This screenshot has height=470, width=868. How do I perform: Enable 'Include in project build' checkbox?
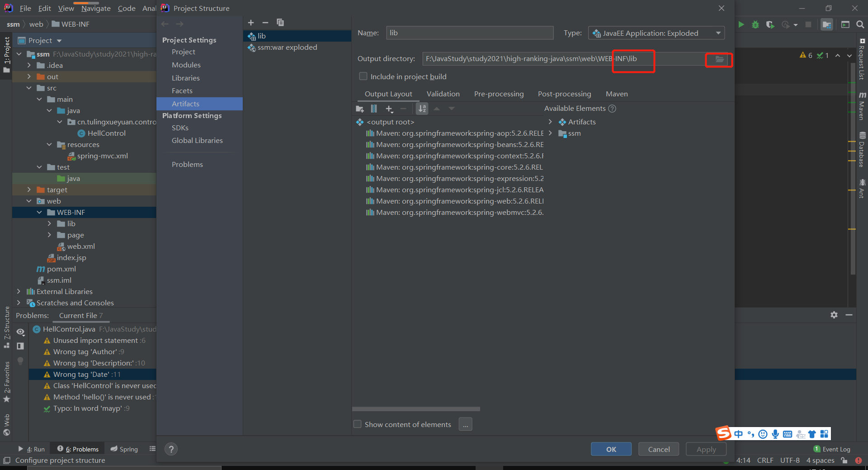(363, 76)
